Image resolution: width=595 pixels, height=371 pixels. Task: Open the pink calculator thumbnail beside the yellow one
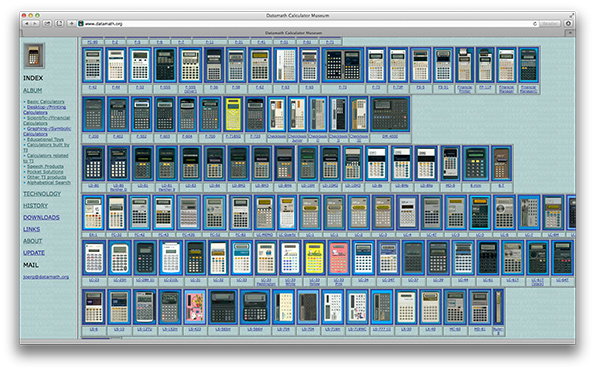(338, 258)
